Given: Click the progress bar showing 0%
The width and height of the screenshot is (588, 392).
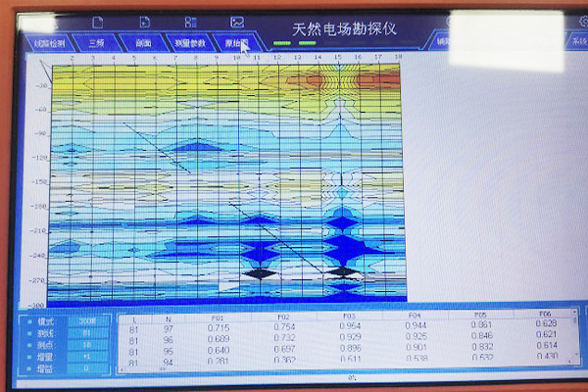Looking at the screenshot, I should click(x=350, y=377).
